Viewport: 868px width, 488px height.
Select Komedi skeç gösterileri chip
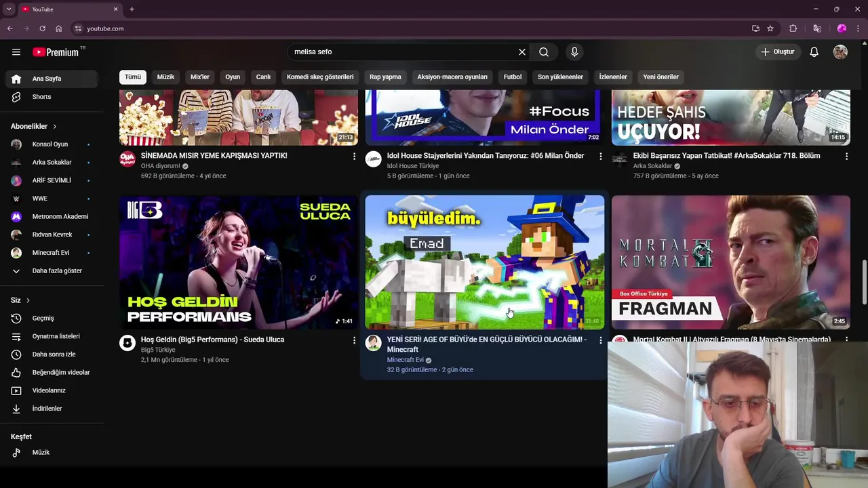320,77
